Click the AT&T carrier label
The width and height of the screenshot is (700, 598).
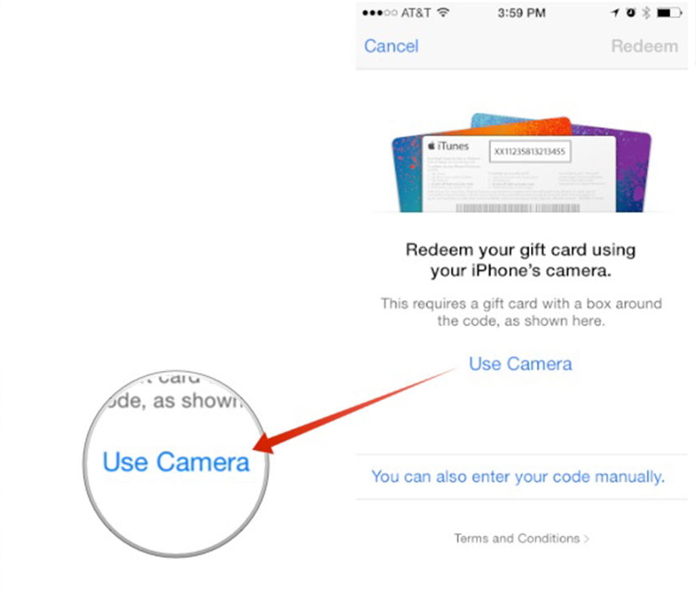[415, 13]
